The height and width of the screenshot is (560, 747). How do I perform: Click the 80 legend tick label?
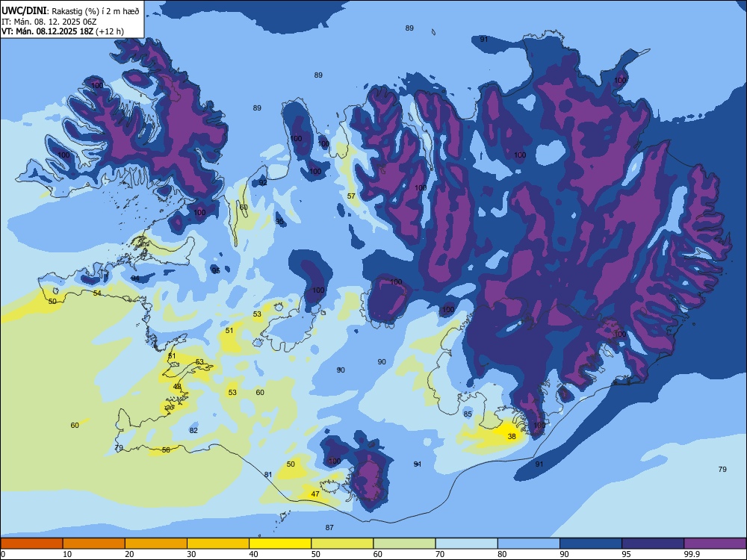coord(502,554)
